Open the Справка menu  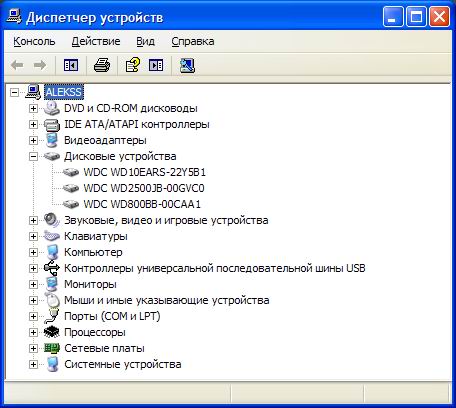(193, 41)
